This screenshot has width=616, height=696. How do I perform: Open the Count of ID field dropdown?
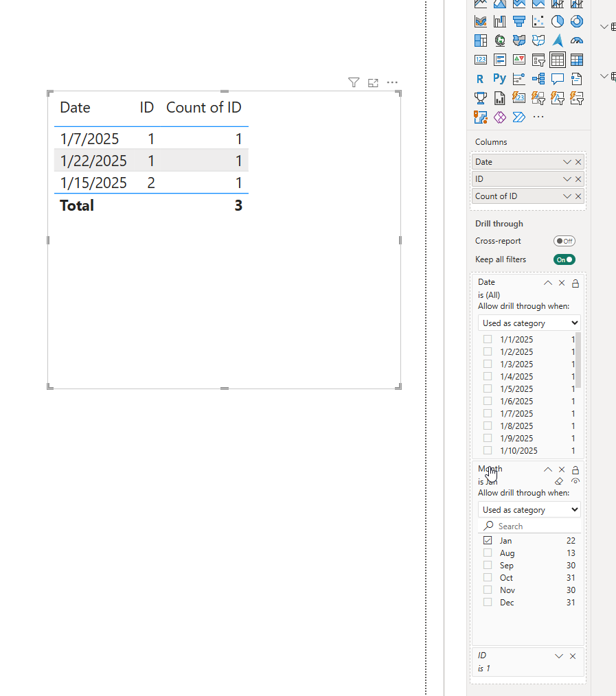pyautogui.click(x=567, y=196)
